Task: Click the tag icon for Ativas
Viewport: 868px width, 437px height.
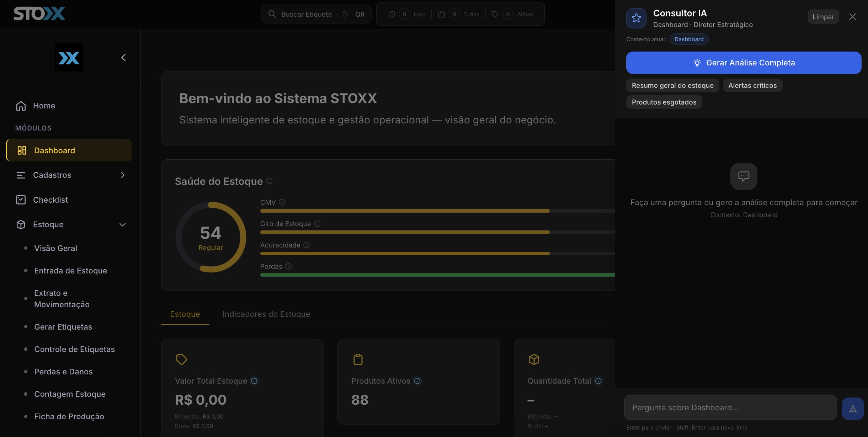Action: (x=495, y=14)
